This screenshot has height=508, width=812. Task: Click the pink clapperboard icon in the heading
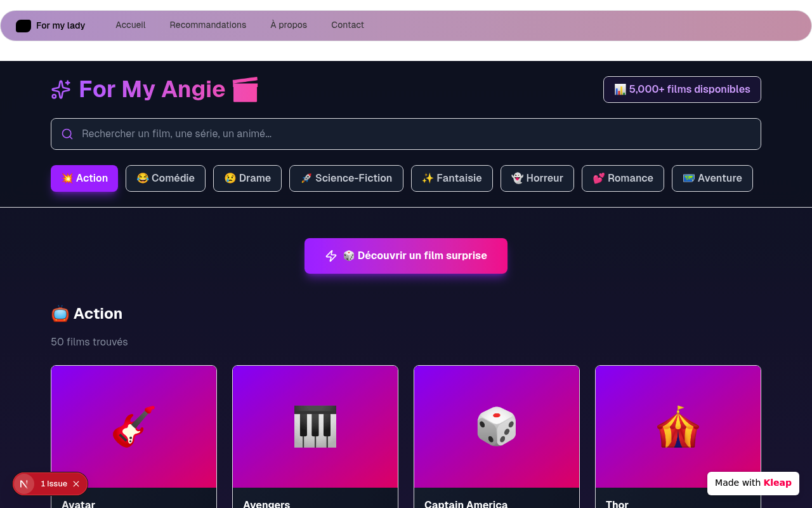245,90
